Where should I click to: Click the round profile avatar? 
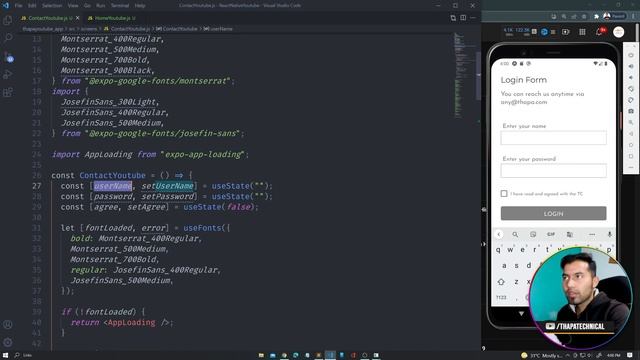coord(618,32)
